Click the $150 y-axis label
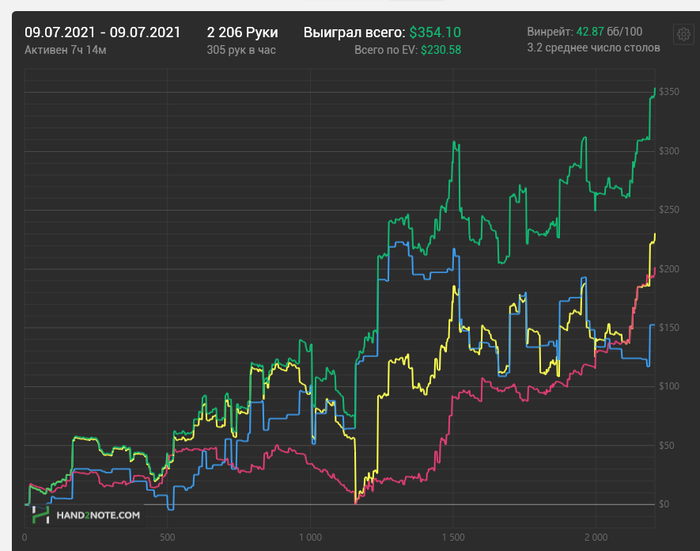700x551 pixels. click(x=669, y=327)
